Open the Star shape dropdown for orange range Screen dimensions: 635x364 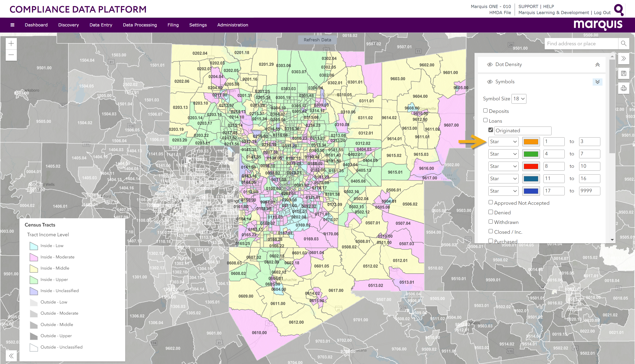tap(503, 141)
